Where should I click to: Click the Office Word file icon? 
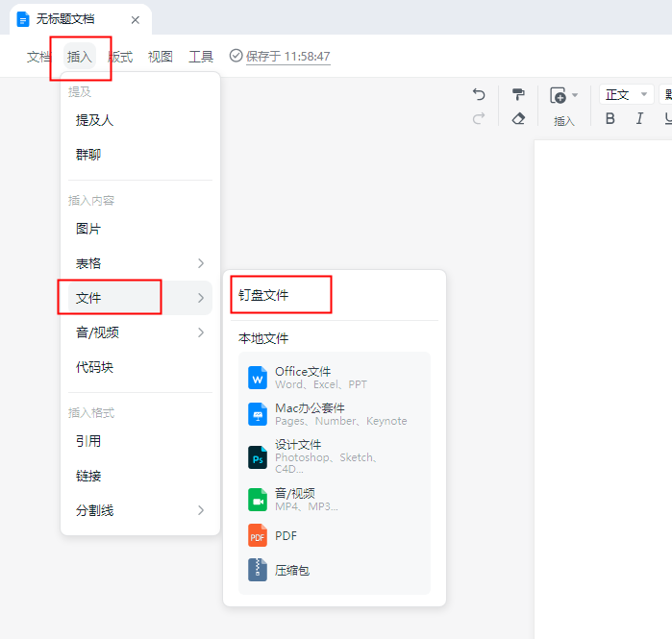pos(258,378)
